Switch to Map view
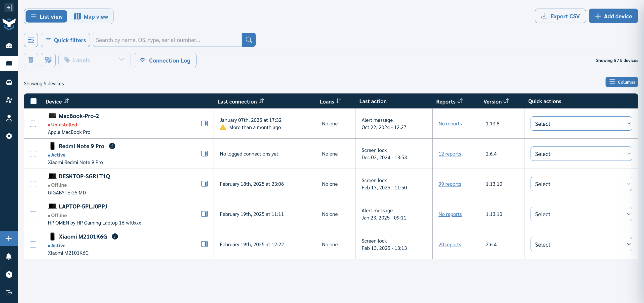Image resolution: width=644 pixels, height=303 pixels. pyautogui.click(x=91, y=17)
